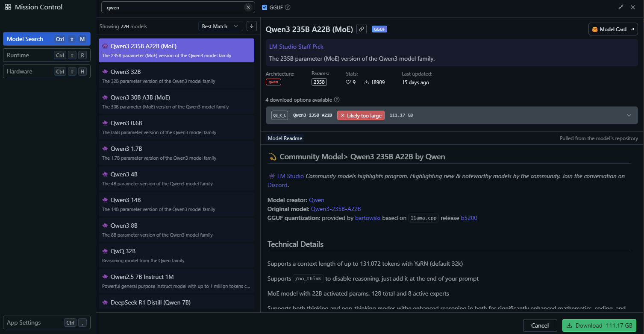The image size is (644, 334).
Task: Click the Mission Control grid icon
Action: (8, 7)
